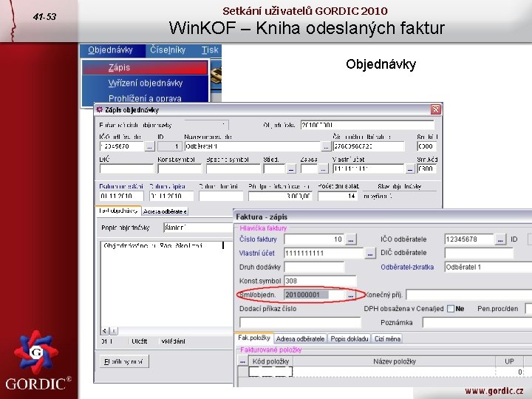This screenshot has width=532, height=399.
Task: Click the Druh dodávky field
Action: [314, 267]
